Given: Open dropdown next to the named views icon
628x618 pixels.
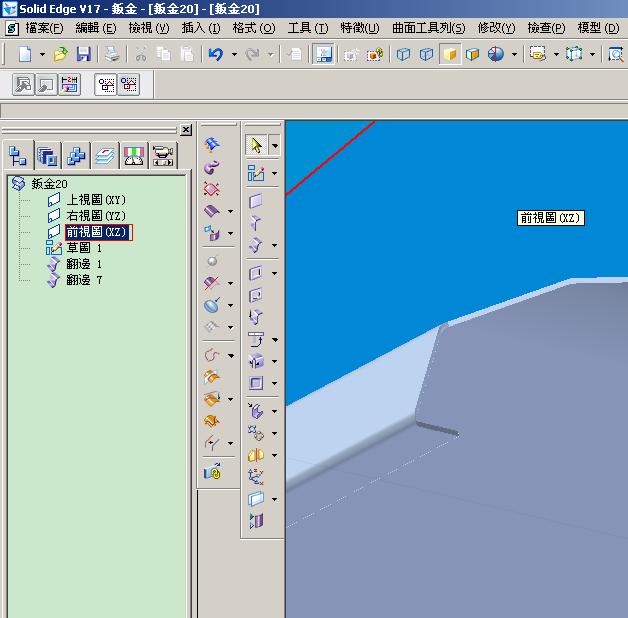Looking at the screenshot, I should click(x=556, y=54).
